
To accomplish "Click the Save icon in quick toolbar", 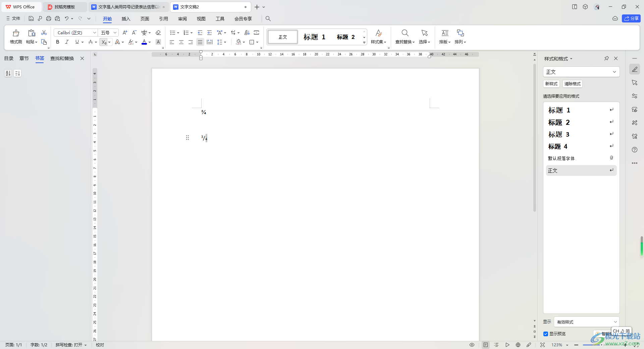I will (x=31, y=18).
